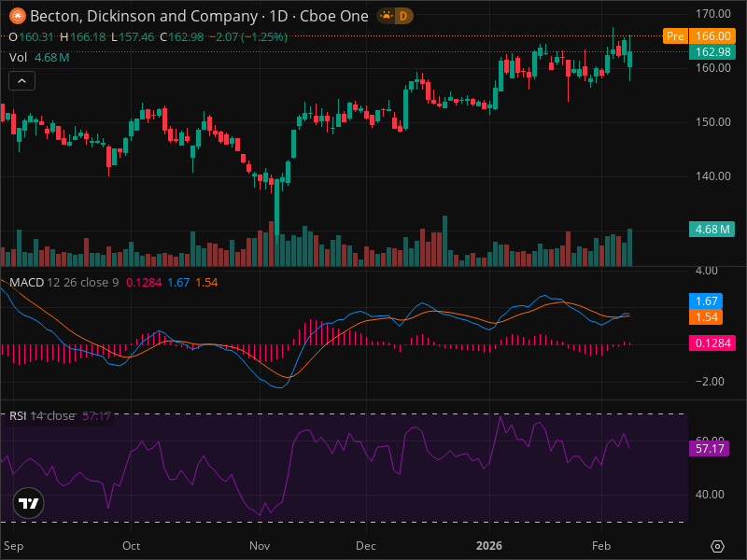Viewport: 747px width, 560px height.
Task: Click the 170.00 price scale label
Action: pos(712,14)
